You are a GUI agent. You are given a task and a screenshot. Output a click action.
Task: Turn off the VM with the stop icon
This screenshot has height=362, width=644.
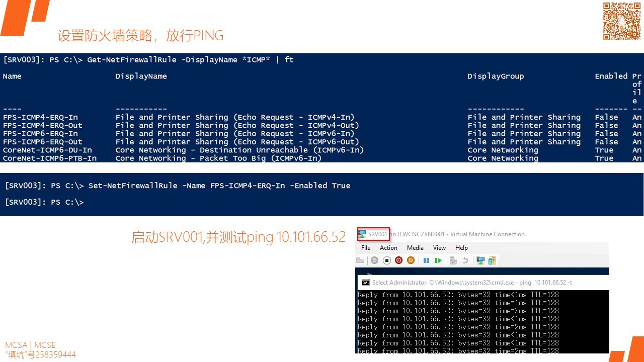pyautogui.click(x=387, y=260)
